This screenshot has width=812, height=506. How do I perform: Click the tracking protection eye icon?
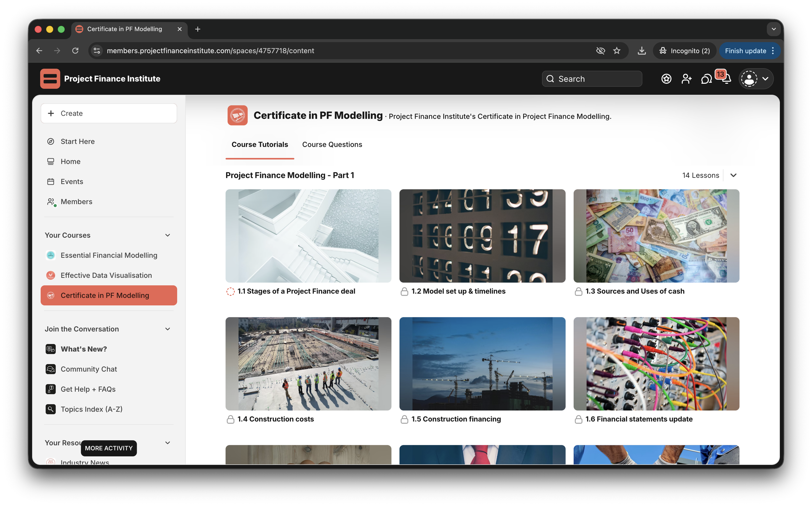600,51
